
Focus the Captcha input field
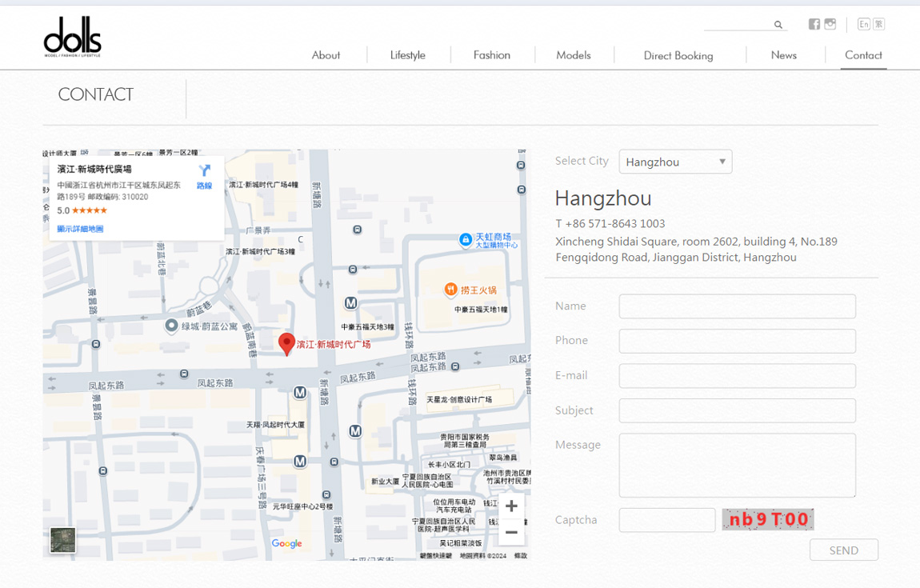tap(666, 520)
